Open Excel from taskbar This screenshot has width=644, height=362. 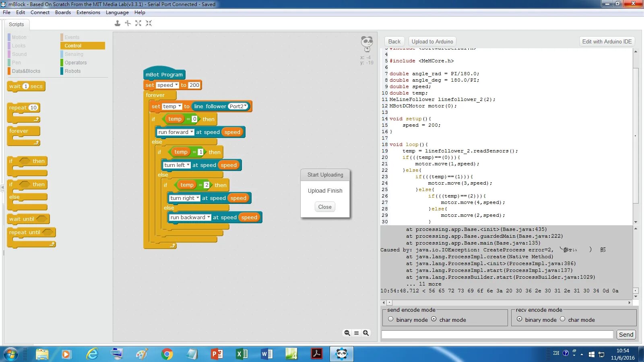pyautogui.click(x=242, y=354)
